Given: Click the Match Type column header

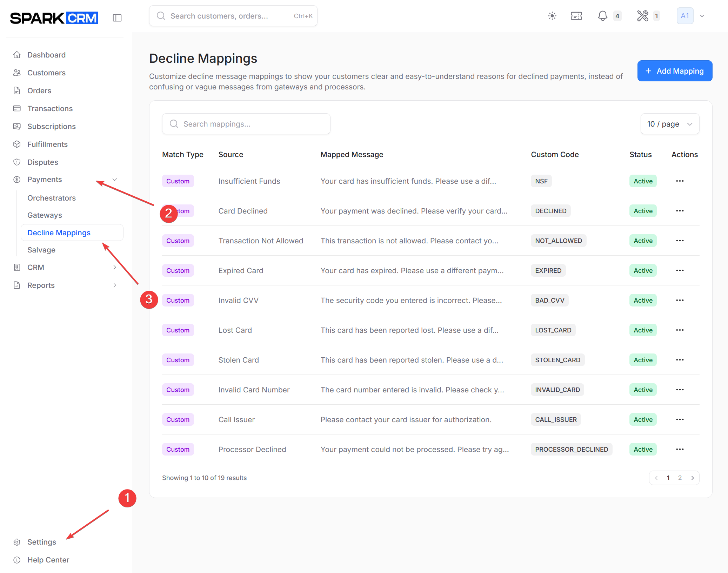Looking at the screenshot, I should click(x=182, y=154).
